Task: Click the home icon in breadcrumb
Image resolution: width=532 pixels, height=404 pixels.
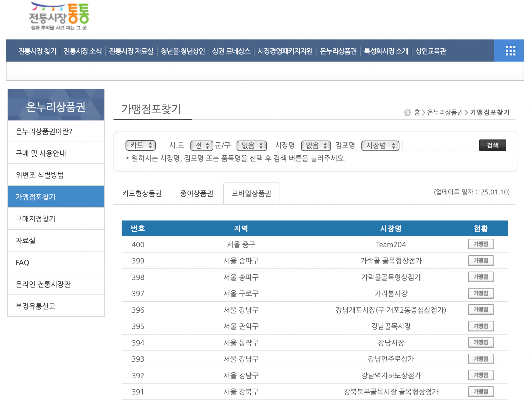Action: click(407, 112)
